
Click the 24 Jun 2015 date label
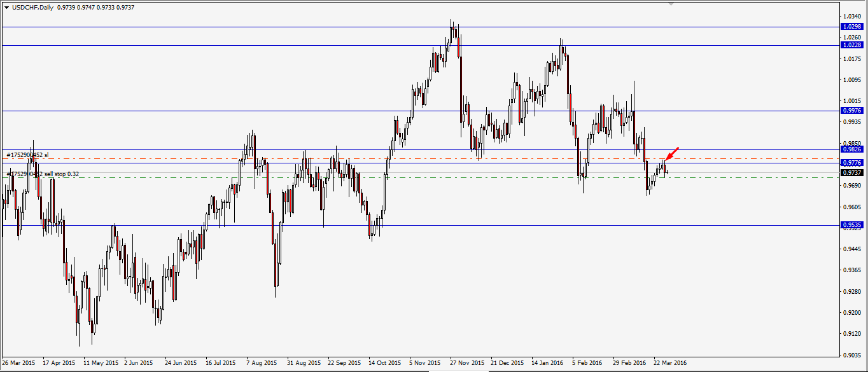tap(181, 363)
